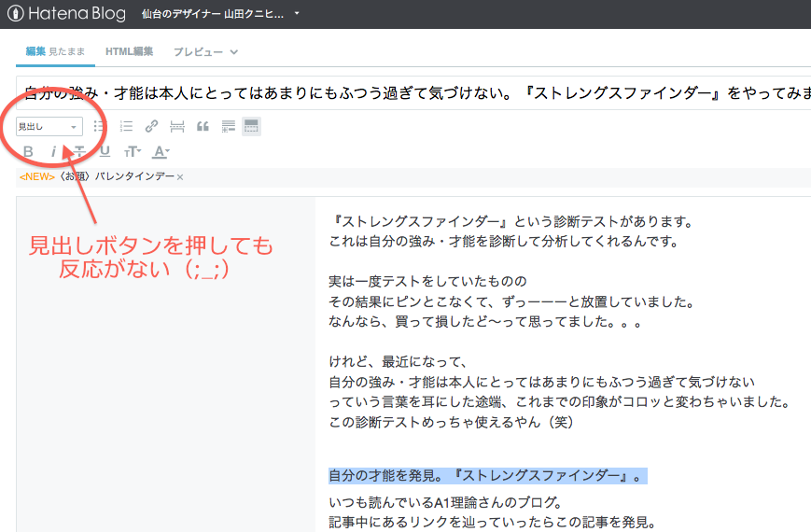The height and width of the screenshot is (532, 811).
Task: Toggle italic formatting
Action: (53, 151)
